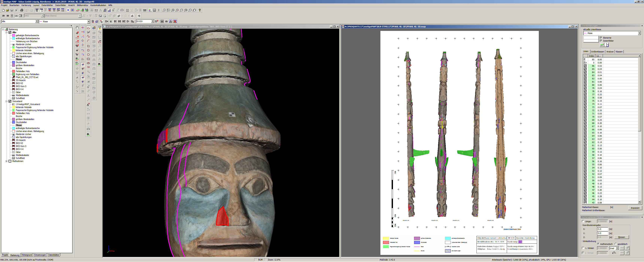Select 'Druckstellen' layer under Alle
The width and height of the screenshot is (644, 262).
coord(21,62)
